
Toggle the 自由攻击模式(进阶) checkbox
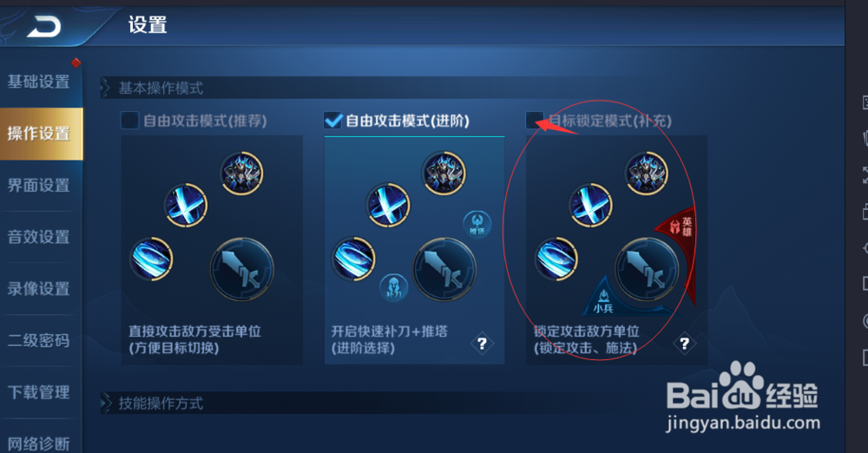point(332,120)
